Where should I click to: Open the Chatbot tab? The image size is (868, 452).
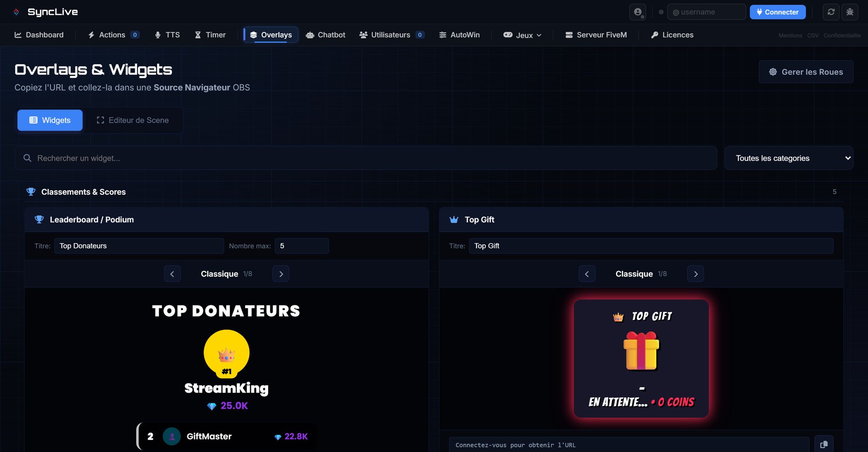pos(325,35)
